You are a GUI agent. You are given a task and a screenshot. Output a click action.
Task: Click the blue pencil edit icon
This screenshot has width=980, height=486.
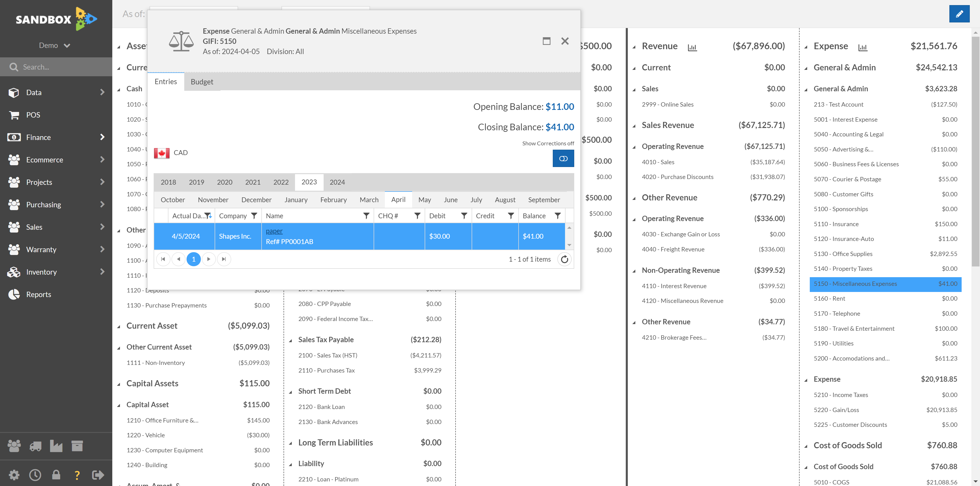coord(959,14)
